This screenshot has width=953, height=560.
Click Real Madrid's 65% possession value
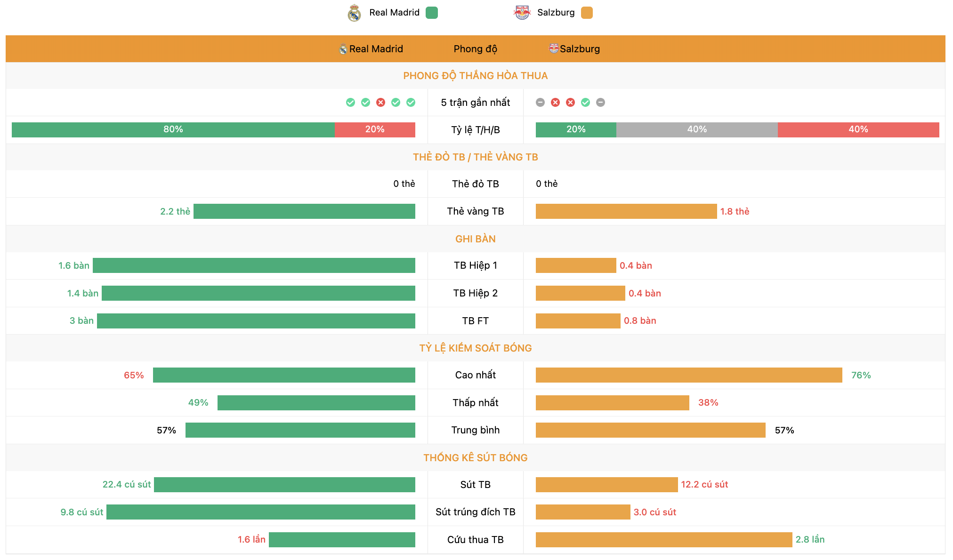click(134, 376)
